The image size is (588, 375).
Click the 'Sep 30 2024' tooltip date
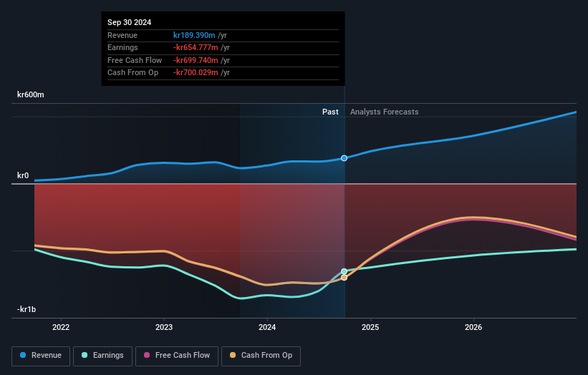[x=130, y=22]
